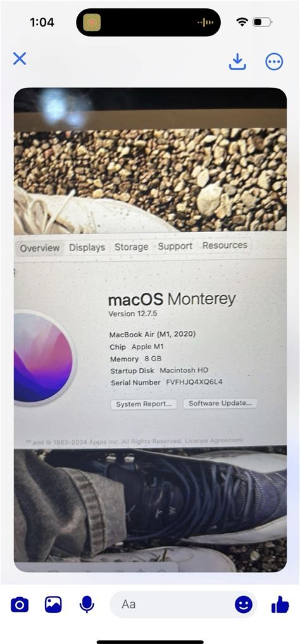
Task: Tap the microphone voice message icon
Action: (x=87, y=605)
